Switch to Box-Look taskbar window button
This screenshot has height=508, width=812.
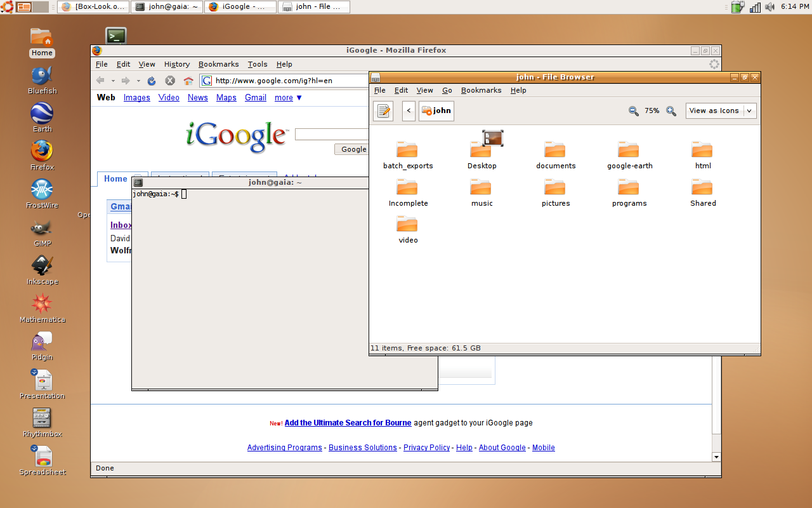click(x=93, y=7)
